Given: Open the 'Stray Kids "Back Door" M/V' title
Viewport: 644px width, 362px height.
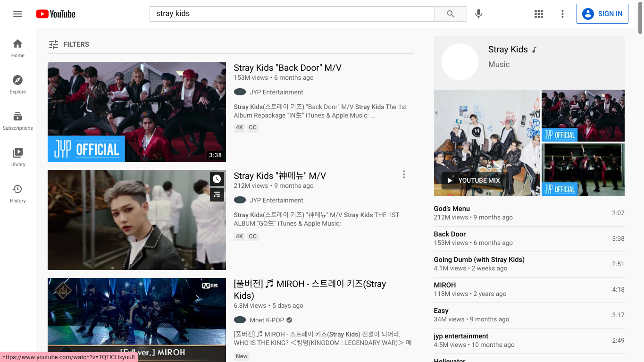Looking at the screenshot, I should point(288,67).
